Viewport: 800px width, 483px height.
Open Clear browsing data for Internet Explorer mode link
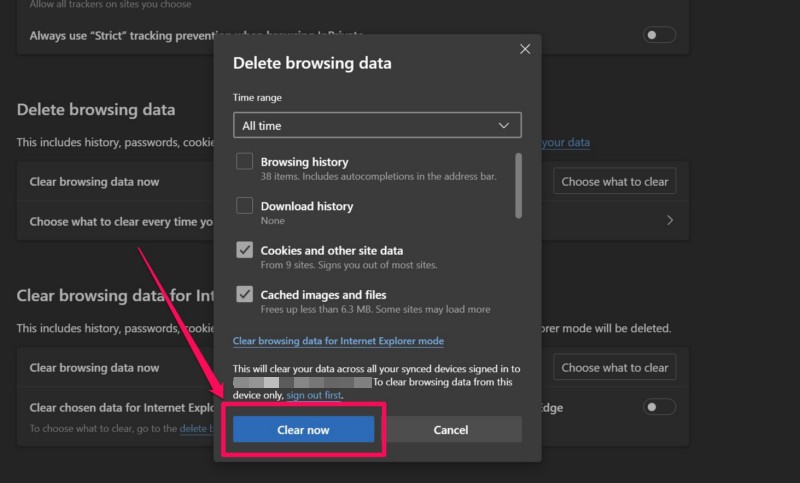(x=336, y=341)
